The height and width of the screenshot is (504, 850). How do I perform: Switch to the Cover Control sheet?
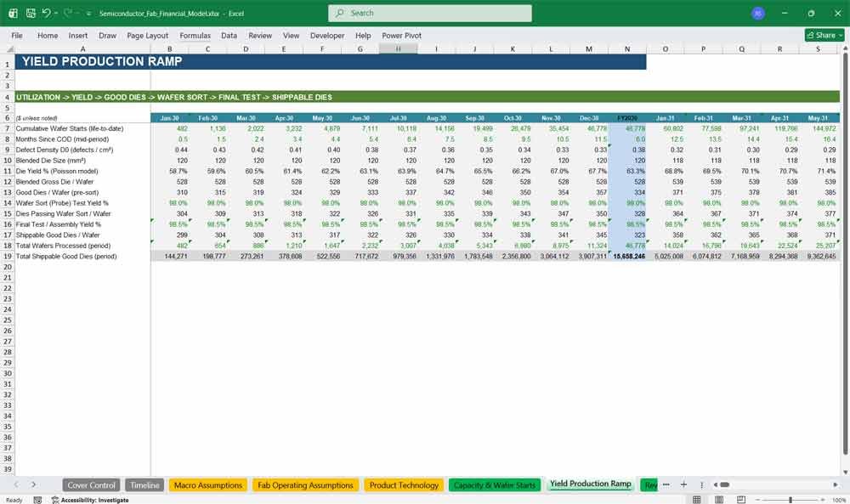click(x=91, y=485)
